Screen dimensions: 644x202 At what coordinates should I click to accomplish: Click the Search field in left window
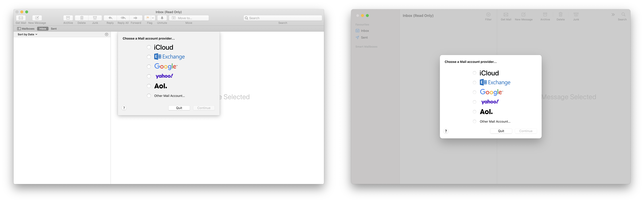click(x=283, y=18)
